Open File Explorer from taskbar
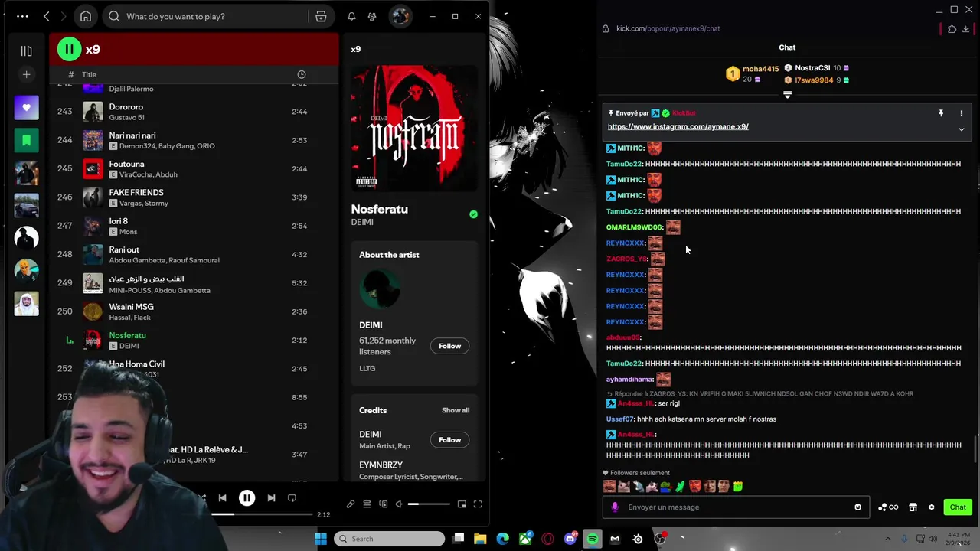The image size is (980, 551). pyautogui.click(x=480, y=539)
